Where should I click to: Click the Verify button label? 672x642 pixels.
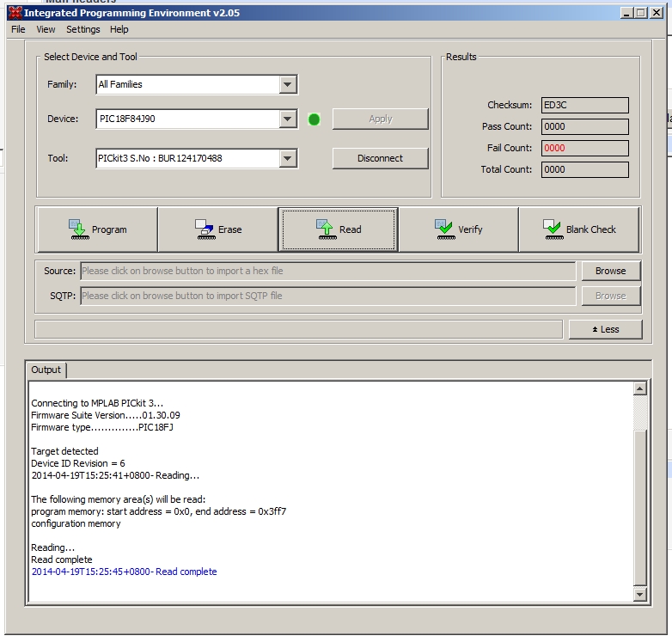(470, 229)
